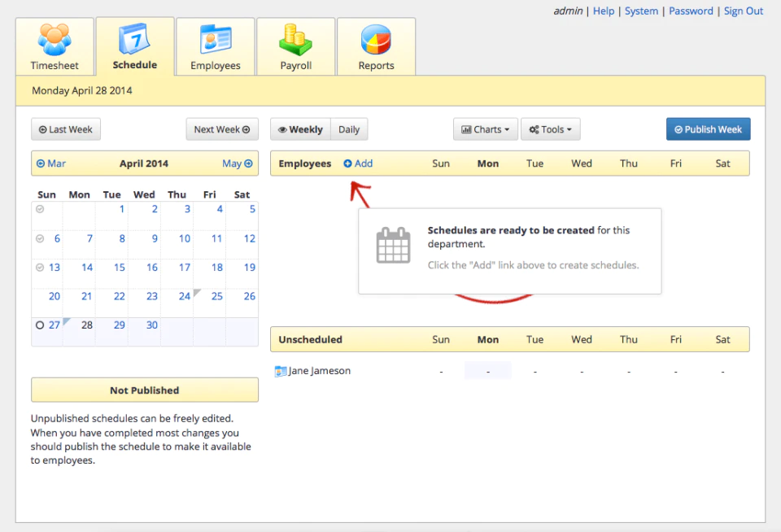Select April 15 in the calendar

pos(119,268)
